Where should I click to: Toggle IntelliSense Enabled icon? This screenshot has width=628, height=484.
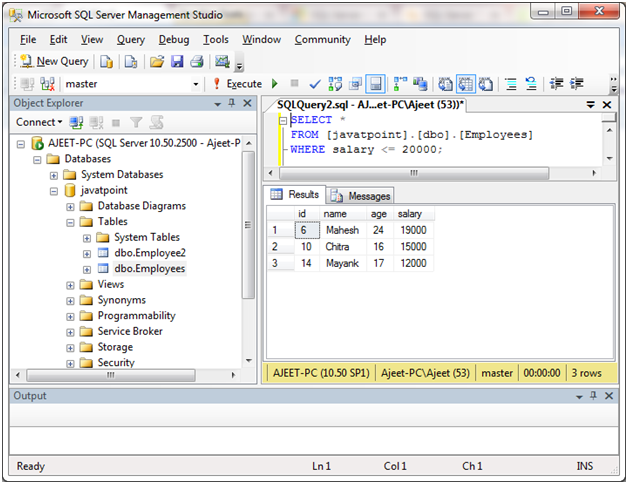[375, 84]
